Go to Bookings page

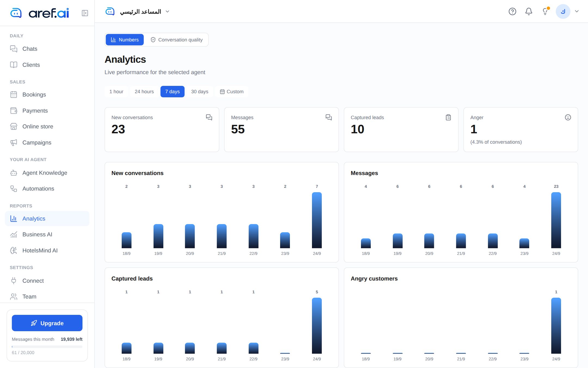(x=47, y=95)
